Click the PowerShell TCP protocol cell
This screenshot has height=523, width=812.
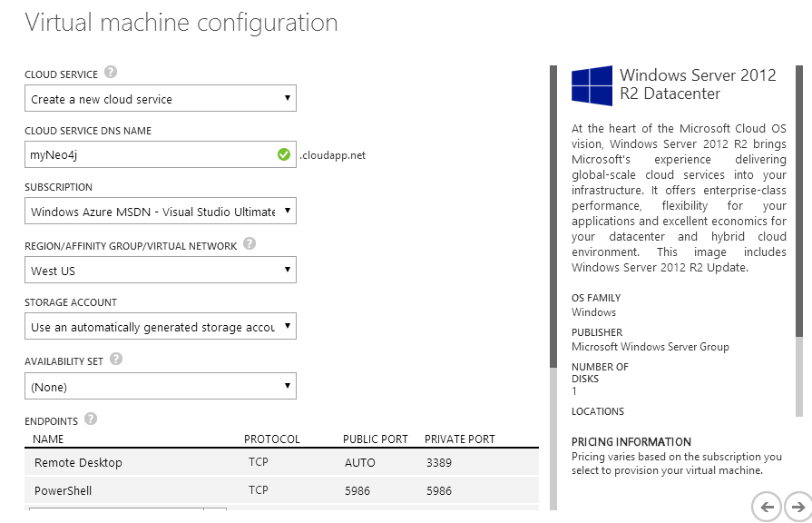pyautogui.click(x=259, y=489)
